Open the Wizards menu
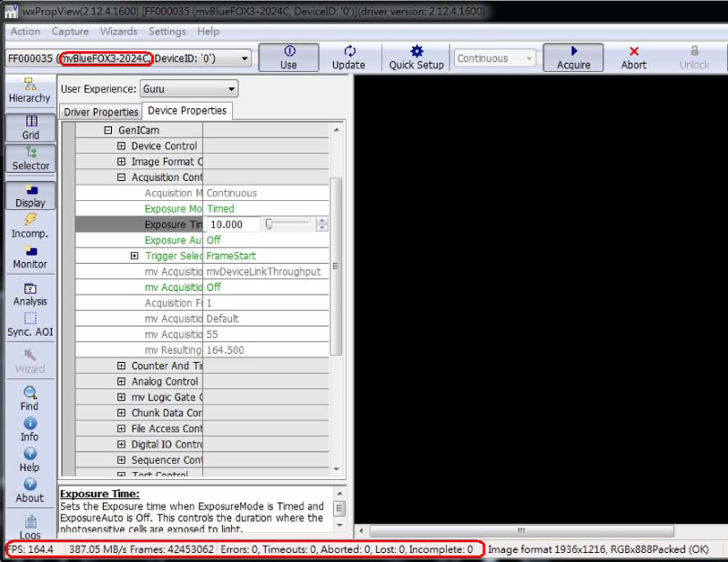Screen dimensions: 728x562 118,31
